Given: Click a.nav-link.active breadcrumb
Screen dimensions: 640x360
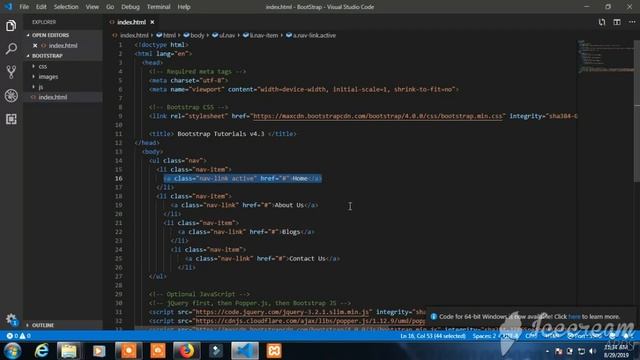Looking at the screenshot, I should pyautogui.click(x=311, y=36).
